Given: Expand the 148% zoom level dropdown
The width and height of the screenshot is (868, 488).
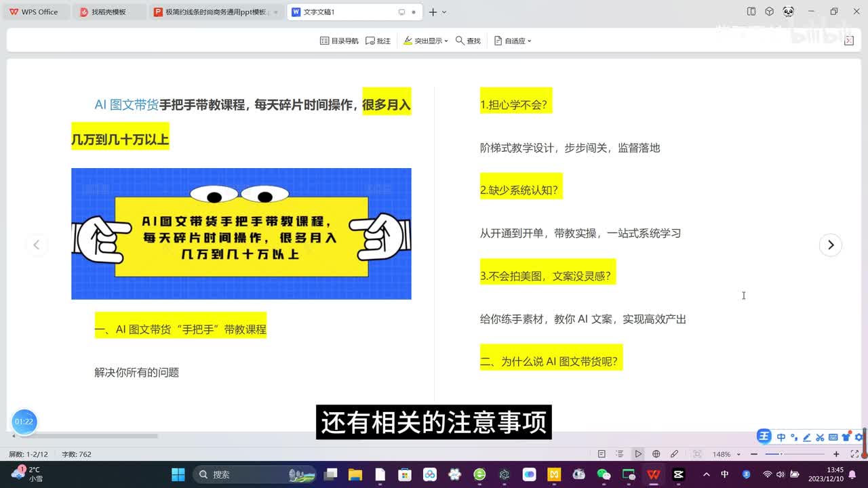Looking at the screenshot, I should pos(738,454).
